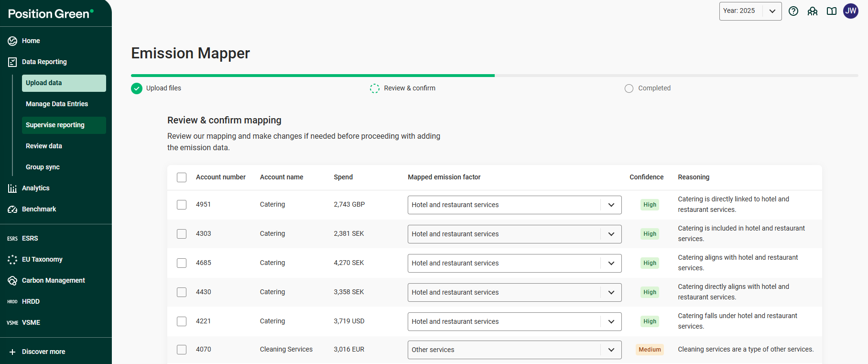Click the help question mark icon
The width and height of the screenshot is (868, 364).
(793, 11)
